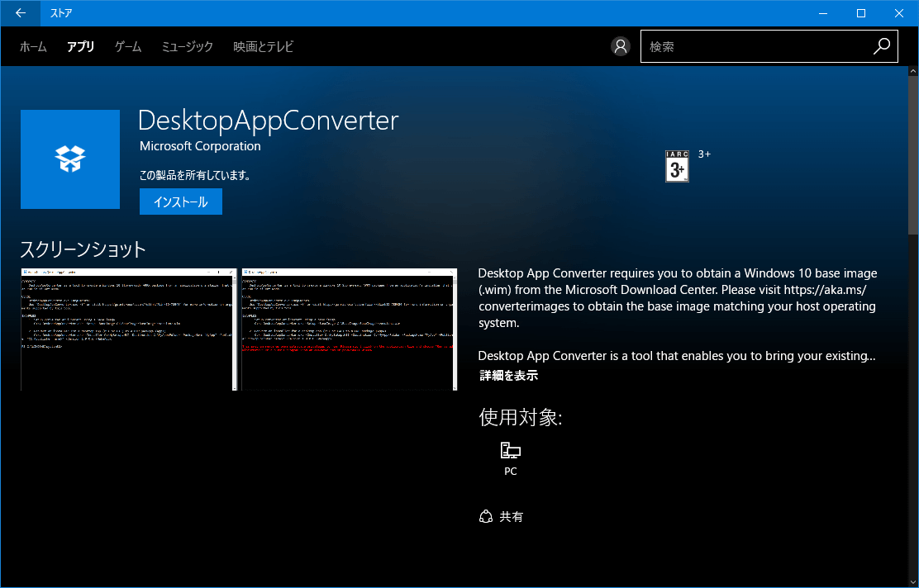
Task: Switch to the ゲーム tab
Action: pos(128,47)
